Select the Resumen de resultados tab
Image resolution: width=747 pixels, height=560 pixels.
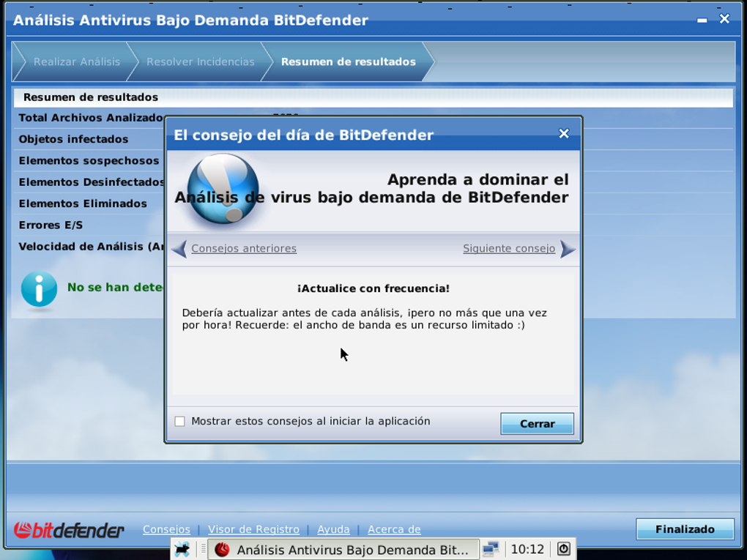pos(348,62)
